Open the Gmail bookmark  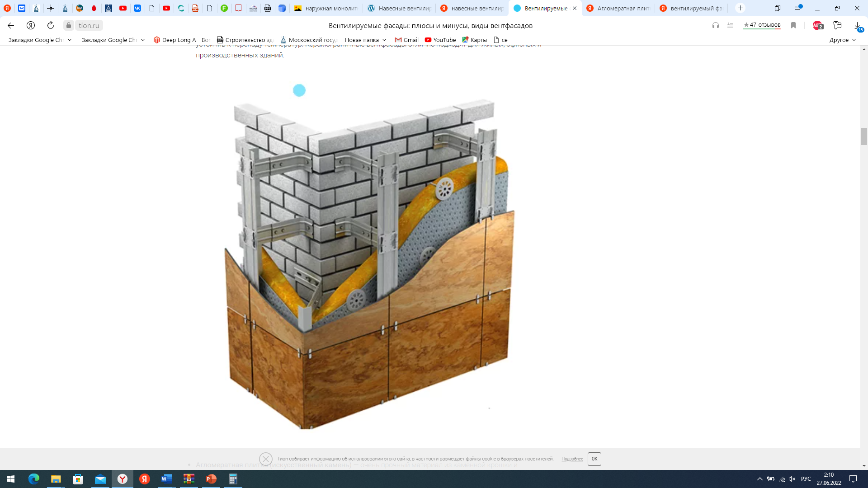tap(406, 40)
